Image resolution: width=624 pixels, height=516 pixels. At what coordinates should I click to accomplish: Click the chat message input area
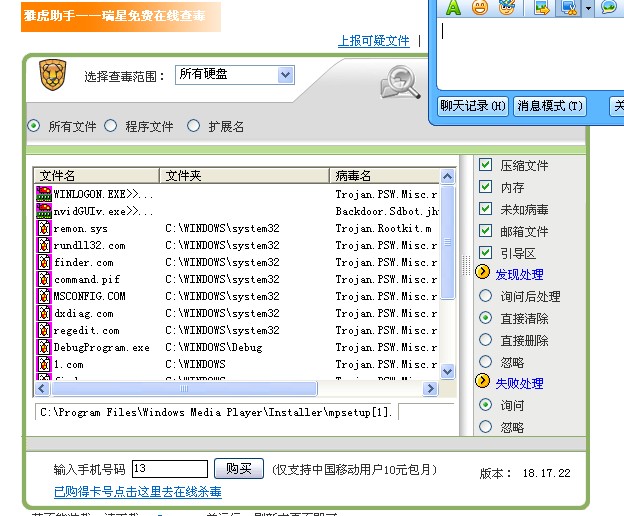(530, 54)
